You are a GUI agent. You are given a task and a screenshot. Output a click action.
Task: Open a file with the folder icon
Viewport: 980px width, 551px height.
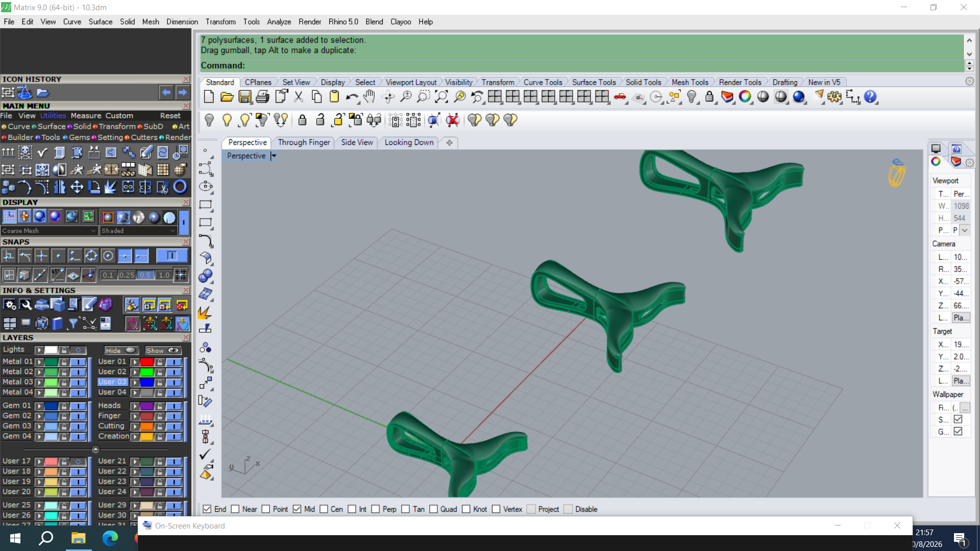pos(227,97)
